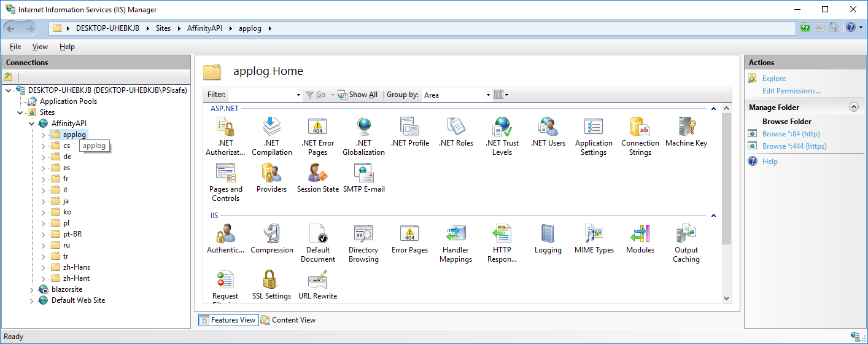Open the SSL Settings feature icon
This screenshot has width=868, height=344.
pos(271,283)
